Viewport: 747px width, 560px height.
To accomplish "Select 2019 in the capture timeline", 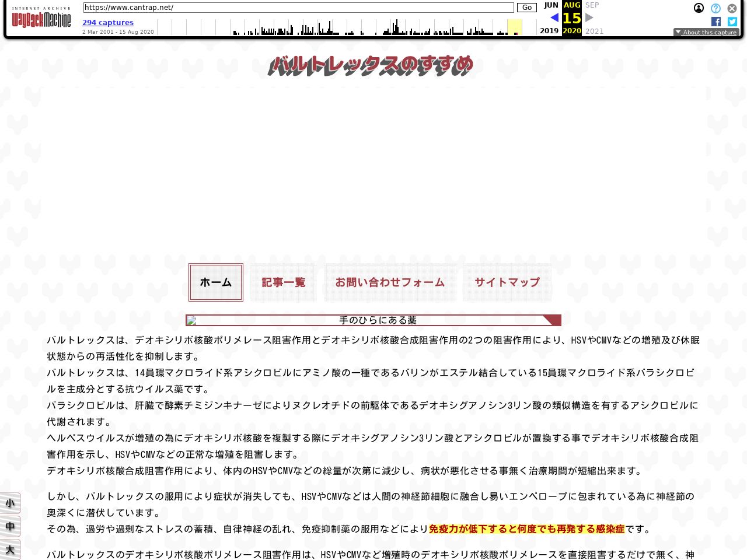I will tap(549, 31).
